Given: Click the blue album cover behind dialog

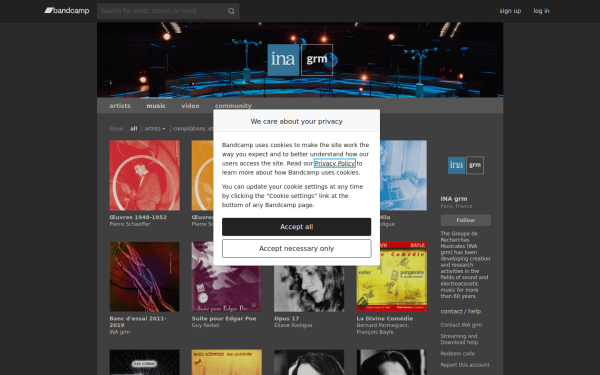Looking at the screenshot, I should pos(403,175).
